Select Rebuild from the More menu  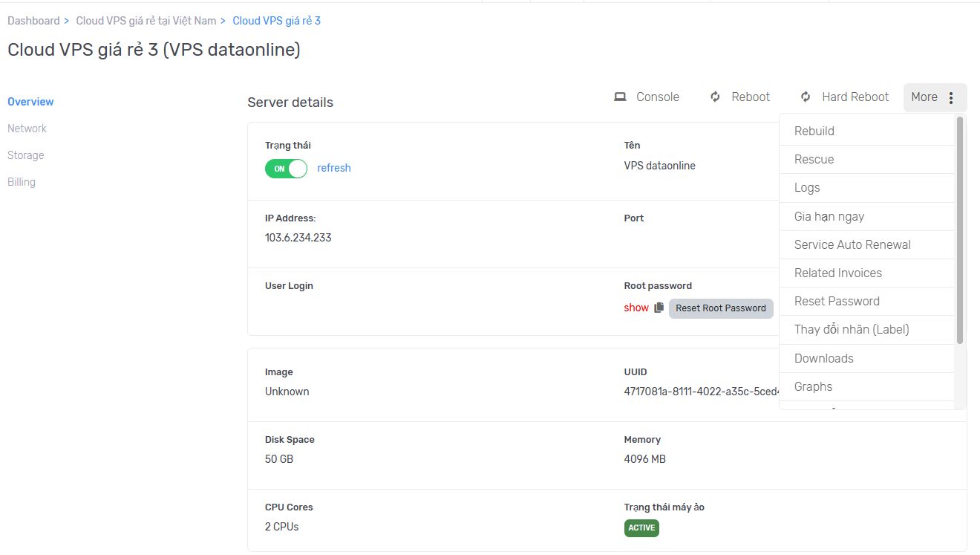coord(866,131)
